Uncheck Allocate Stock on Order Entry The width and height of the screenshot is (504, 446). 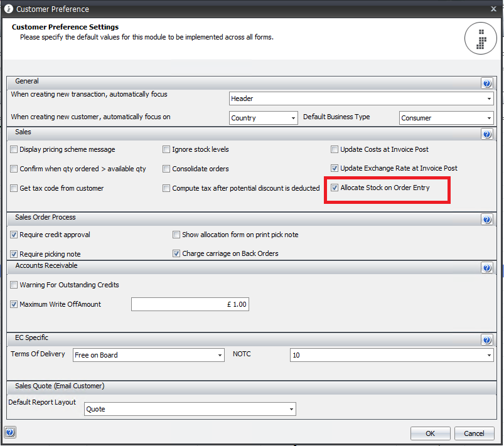(x=335, y=188)
